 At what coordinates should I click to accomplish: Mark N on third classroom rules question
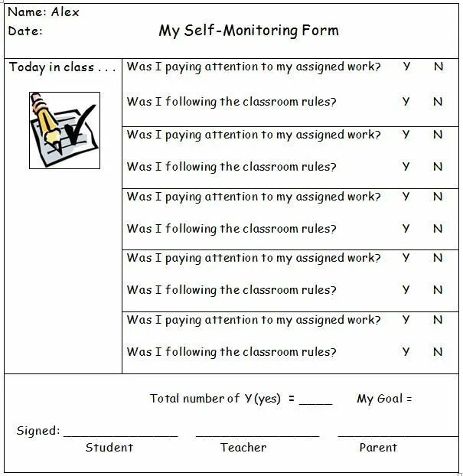pos(438,228)
